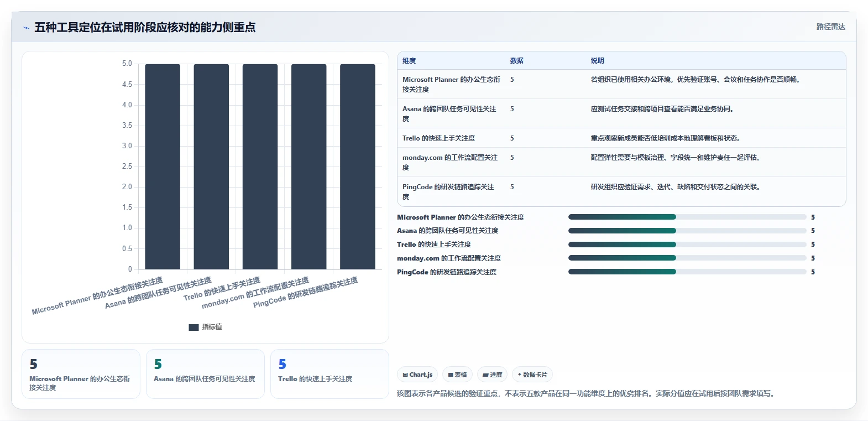Click the 2.5 y-axis tick label
The width and height of the screenshot is (868, 421).
[x=127, y=167]
